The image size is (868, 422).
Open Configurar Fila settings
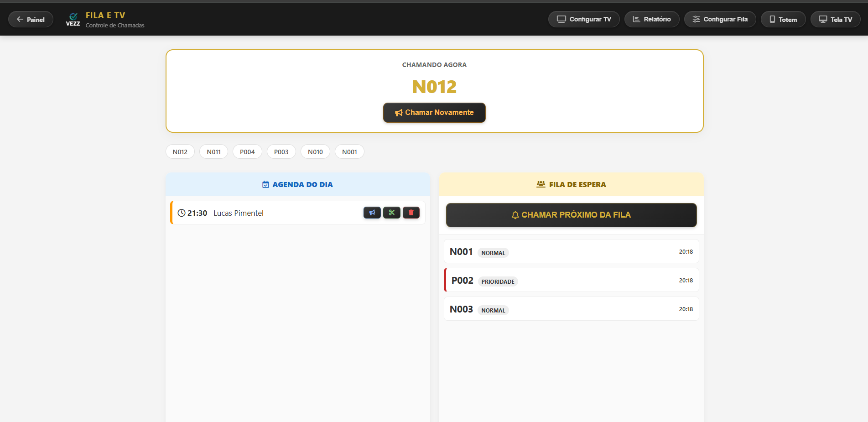(x=720, y=19)
